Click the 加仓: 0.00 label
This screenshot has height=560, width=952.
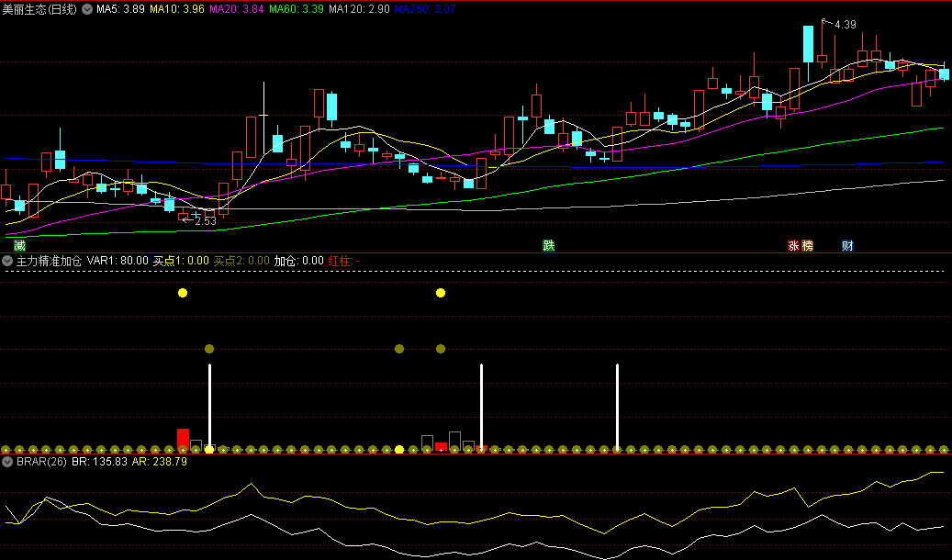click(x=298, y=261)
